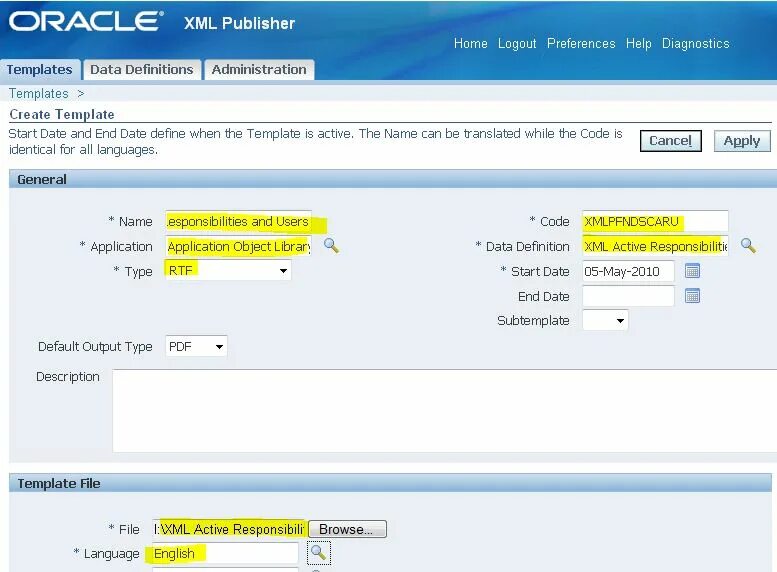Open Default Output Type dropdown showing PDF
Image resolution: width=777 pixels, height=572 pixels.
196,346
